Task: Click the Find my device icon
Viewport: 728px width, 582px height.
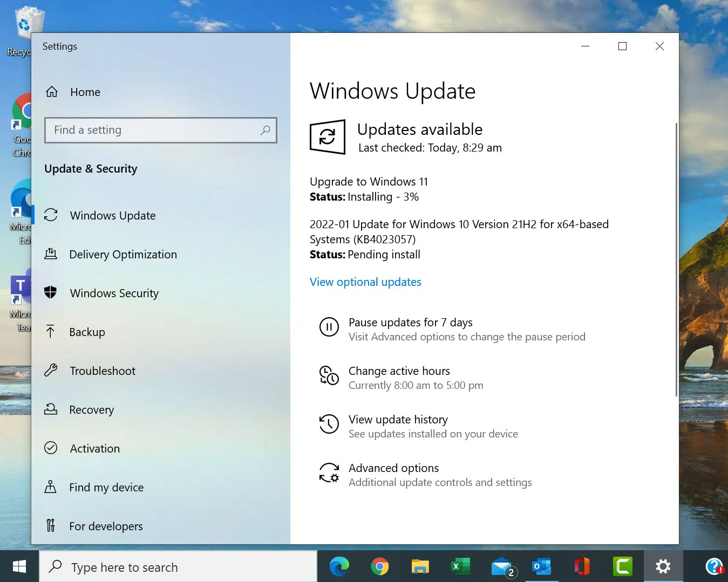Action: point(51,487)
